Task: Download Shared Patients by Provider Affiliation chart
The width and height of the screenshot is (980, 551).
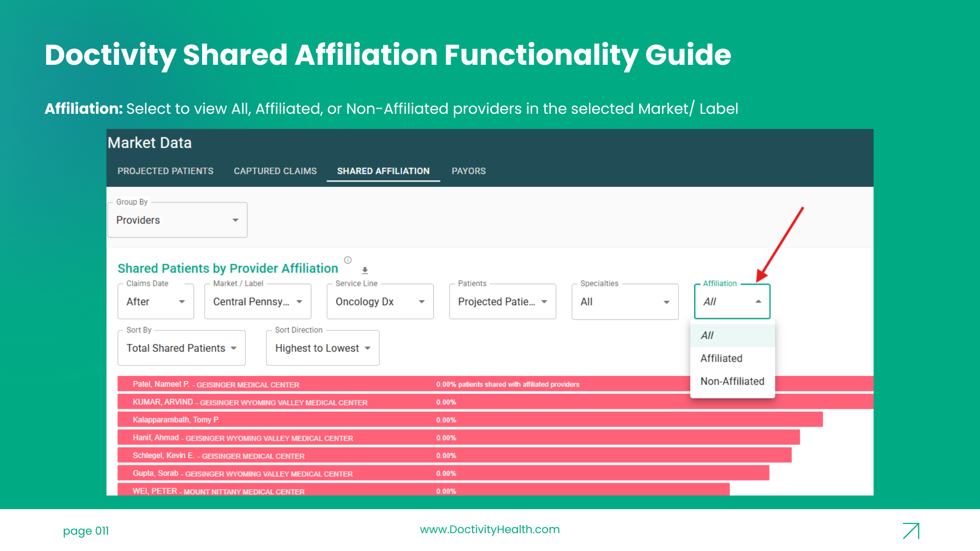Action: [365, 270]
